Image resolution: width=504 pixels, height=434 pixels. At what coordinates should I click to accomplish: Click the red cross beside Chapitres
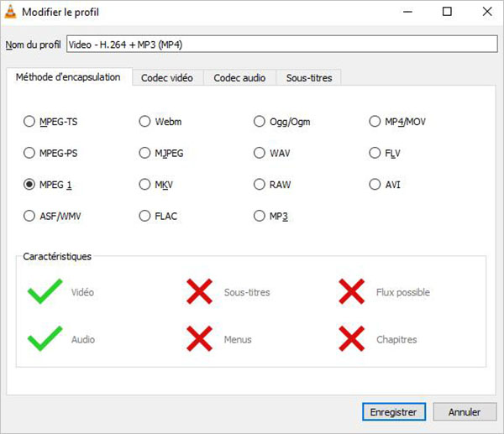point(351,339)
